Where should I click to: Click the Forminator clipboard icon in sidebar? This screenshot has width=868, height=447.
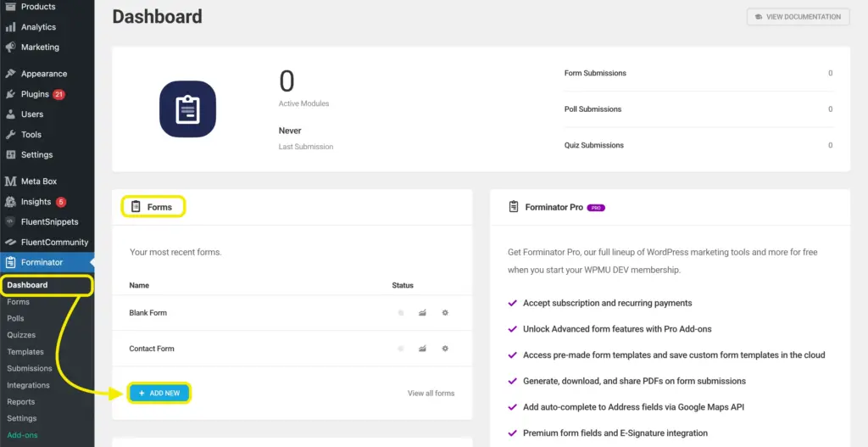click(11, 262)
